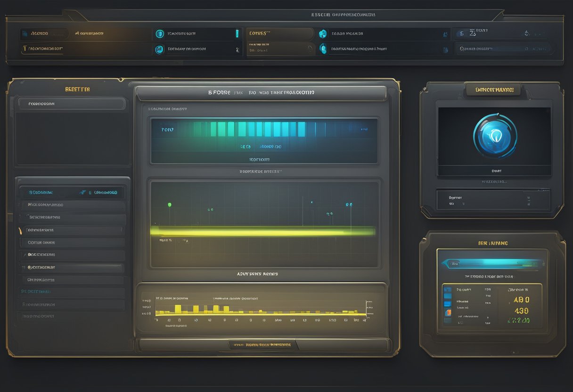Select the gold highlighted tab in top bar

[x=280, y=33]
